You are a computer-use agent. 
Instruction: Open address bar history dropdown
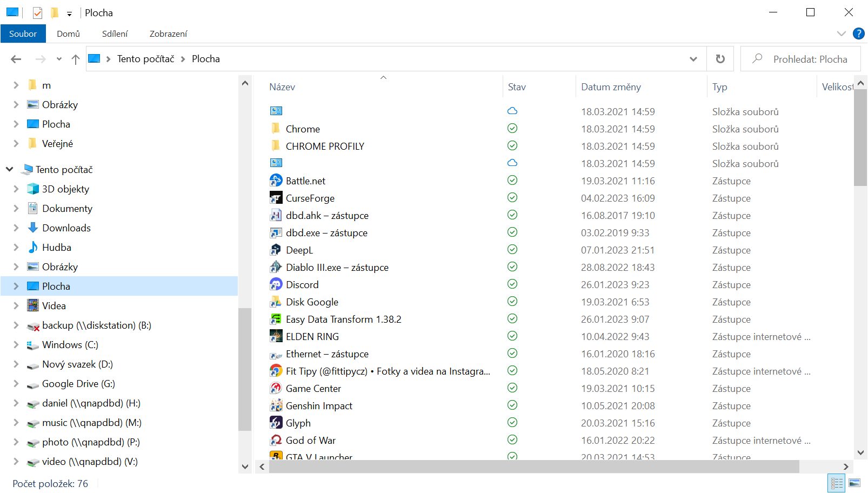click(x=693, y=59)
